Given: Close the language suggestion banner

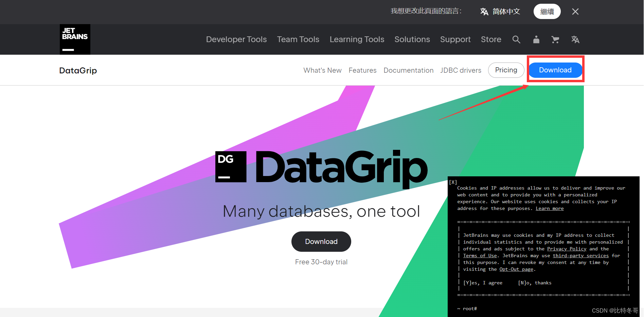Looking at the screenshot, I should tap(575, 12).
